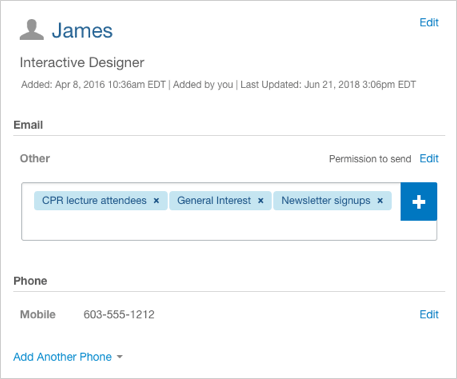Click the mobile number 603-555-1212
457x379 pixels.
(119, 314)
